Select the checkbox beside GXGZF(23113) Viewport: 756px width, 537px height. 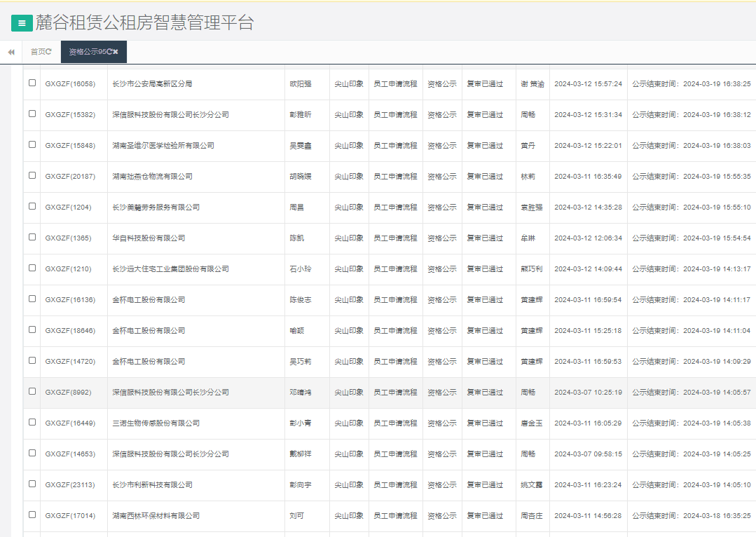[31, 484]
